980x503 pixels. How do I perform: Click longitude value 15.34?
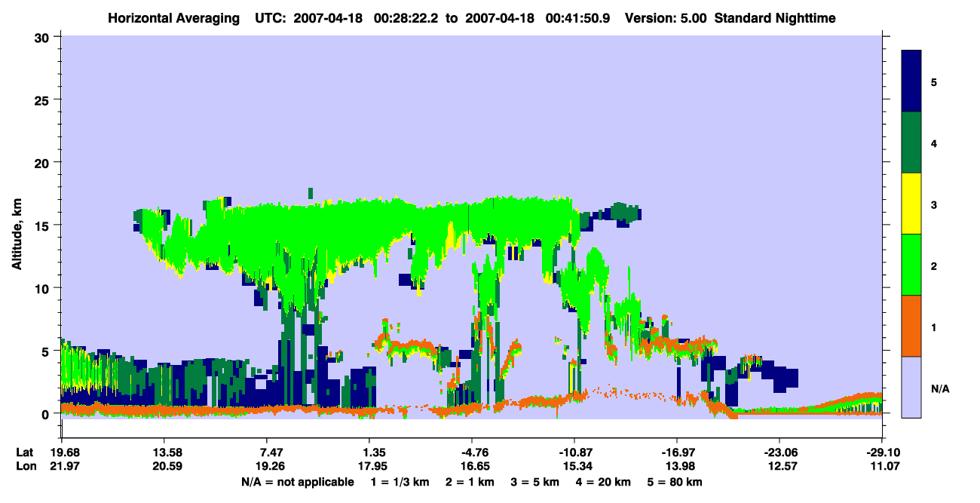(x=577, y=466)
